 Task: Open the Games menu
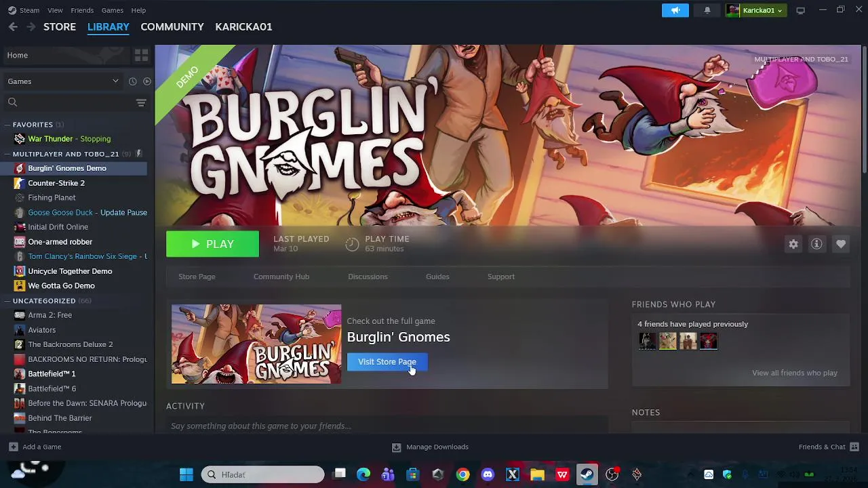[112, 10]
